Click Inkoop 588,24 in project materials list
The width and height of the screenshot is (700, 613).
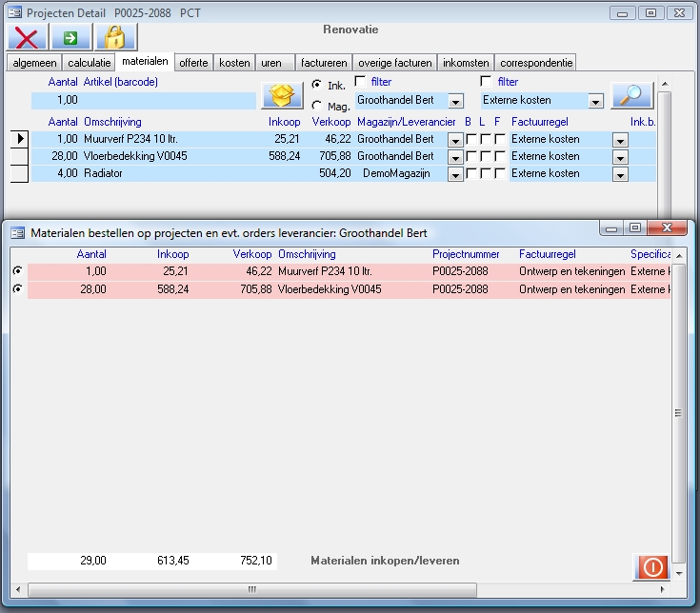[x=285, y=156]
